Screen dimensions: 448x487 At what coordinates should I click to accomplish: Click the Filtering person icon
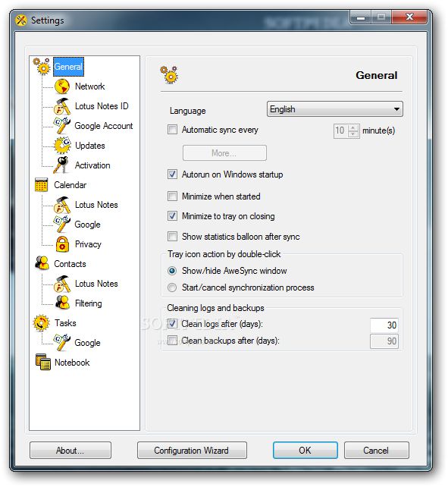coord(62,303)
